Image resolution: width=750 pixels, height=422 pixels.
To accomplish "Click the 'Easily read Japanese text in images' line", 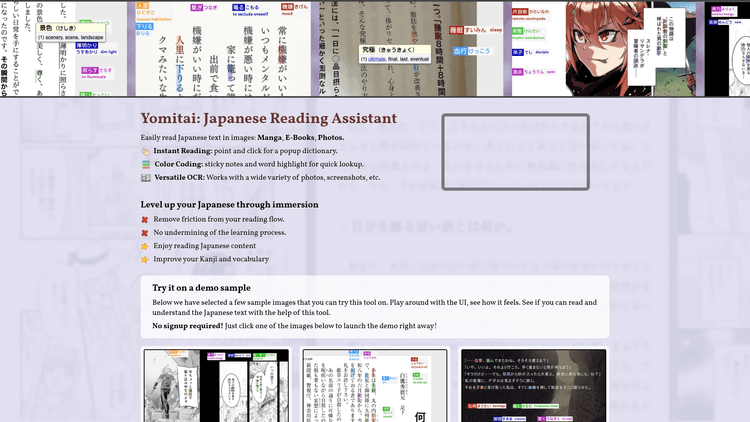I will [243, 137].
